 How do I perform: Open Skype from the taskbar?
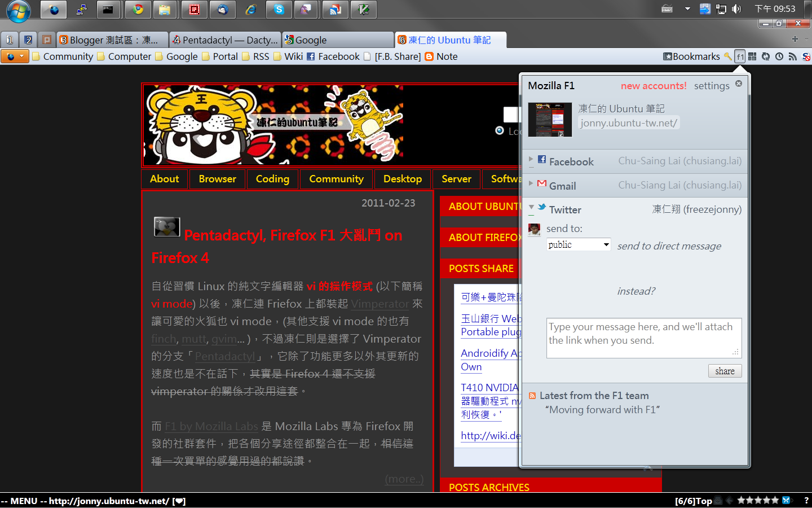[279, 10]
